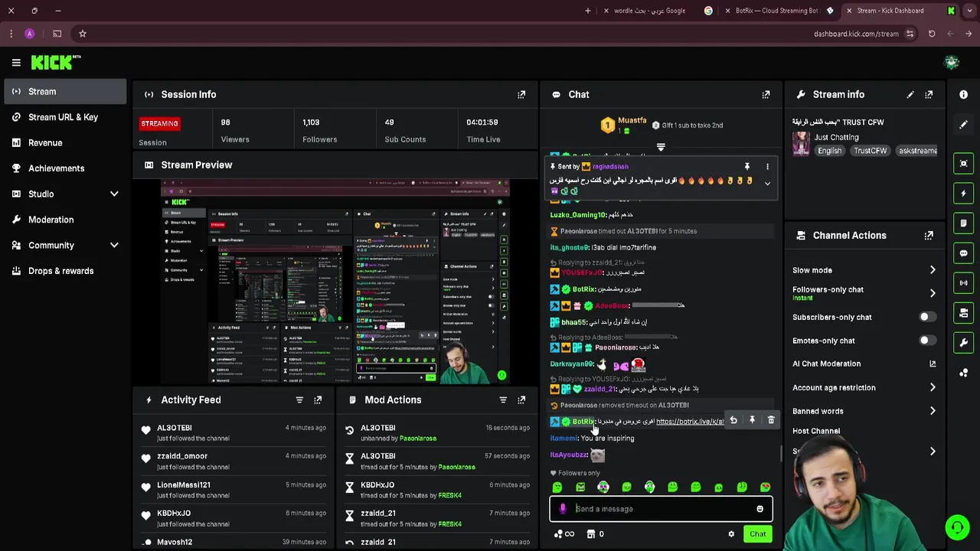Send message with the green Chat button

pyautogui.click(x=757, y=534)
